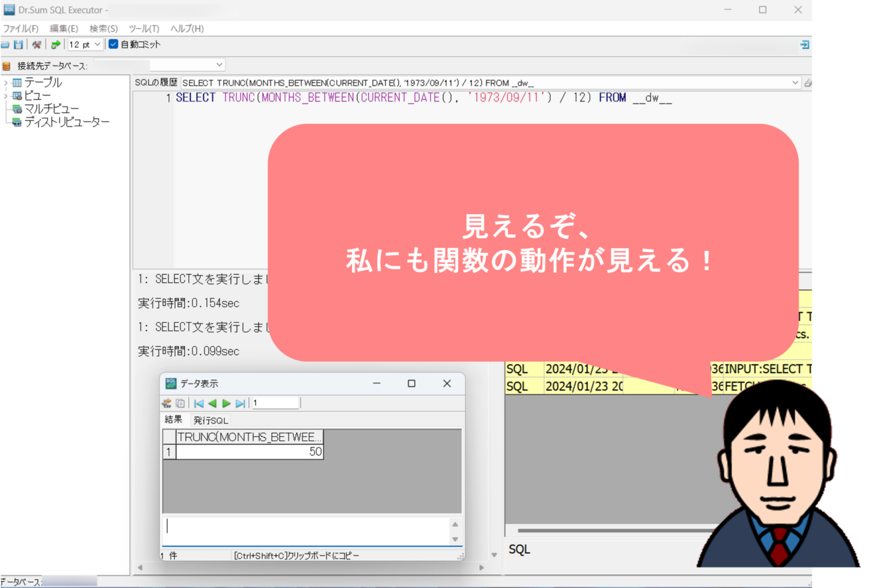
Task: Run the query with the green execute arrow
Action: [55, 44]
